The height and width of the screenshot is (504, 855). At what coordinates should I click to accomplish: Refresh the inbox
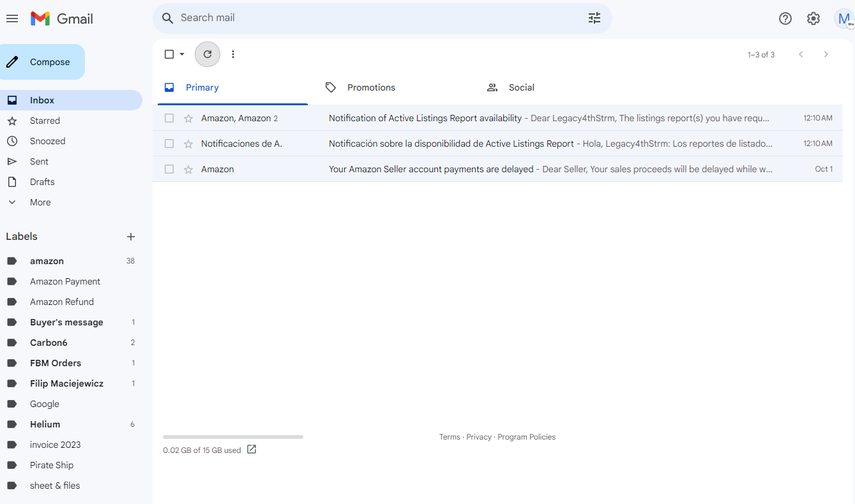click(208, 54)
